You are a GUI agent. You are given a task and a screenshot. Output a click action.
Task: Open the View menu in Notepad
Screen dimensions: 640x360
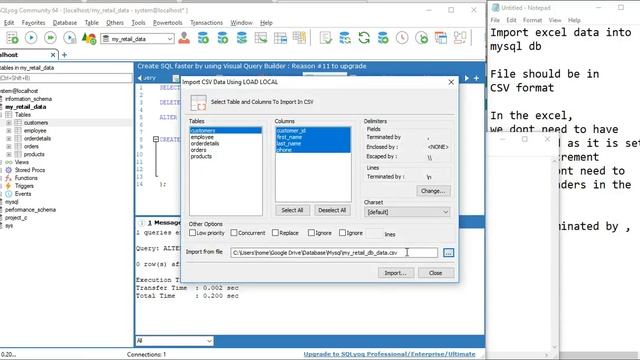[x=555, y=20]
